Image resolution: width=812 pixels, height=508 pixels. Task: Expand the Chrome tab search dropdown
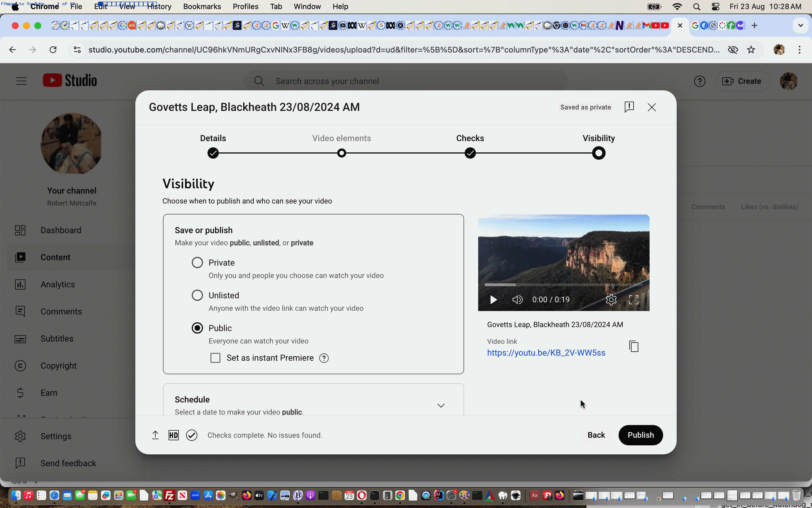tap(801, 25)
